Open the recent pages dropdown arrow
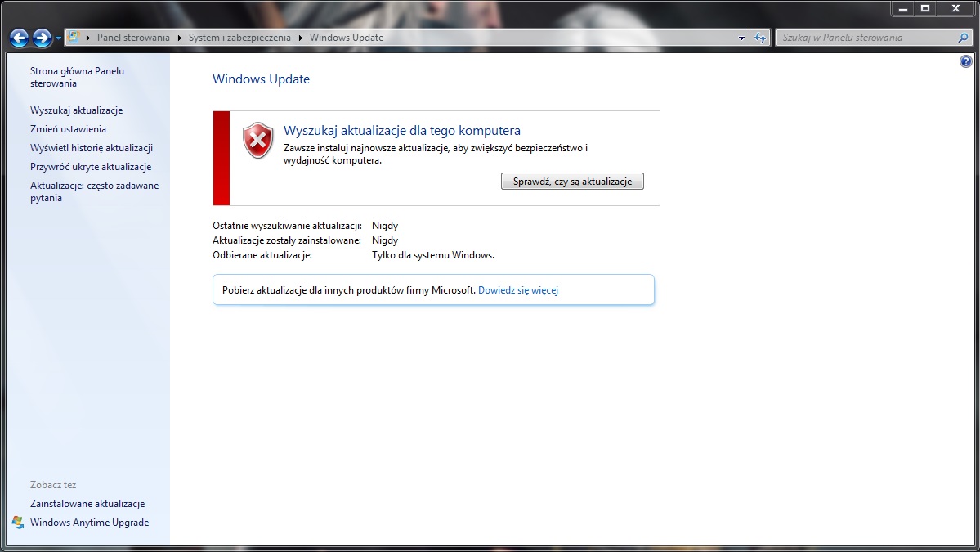This screenshot has height=552, width=980. pos(58,38)
